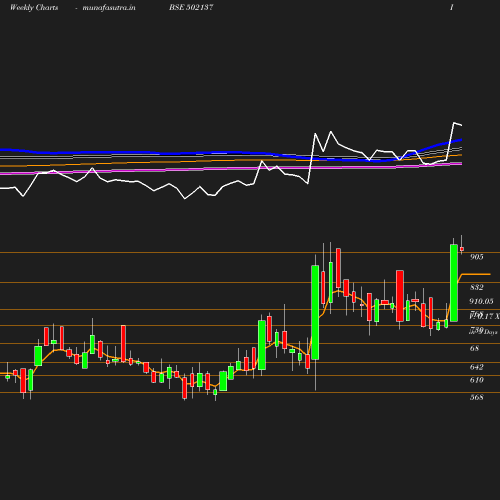Viewport: 500px width, 500px height.
Task: Click the 642 price level label
Action: coord(476,367)
